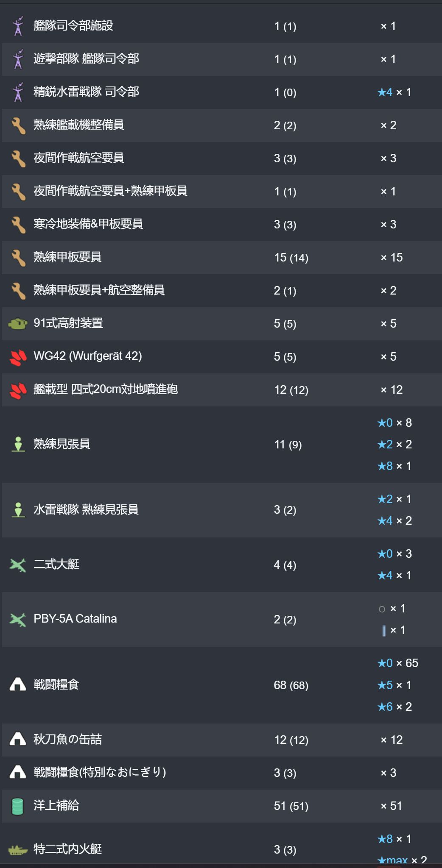Click the flying boat icon for 二式大艇

(x=18, y=565)
